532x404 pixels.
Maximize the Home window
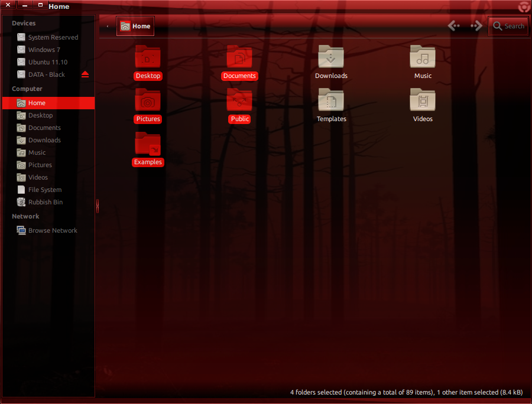[40, 5]
